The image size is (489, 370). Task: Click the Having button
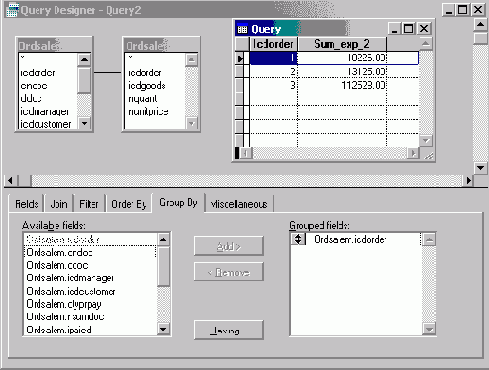click(x=229, y=330)
